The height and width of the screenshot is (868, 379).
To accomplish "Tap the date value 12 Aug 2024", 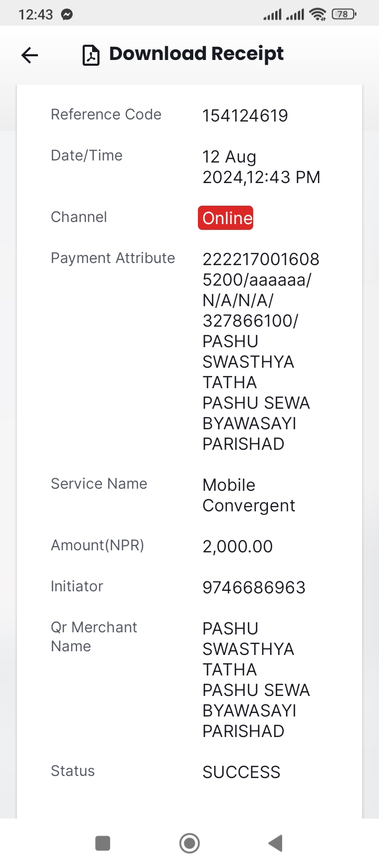I will (230, 167).
